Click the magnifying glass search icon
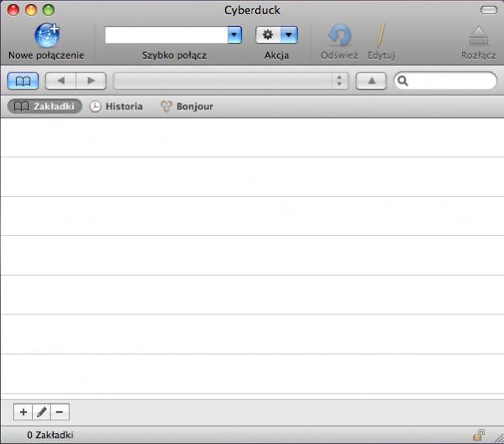The height and width of the screenshot is (444, 504). pos(403,81)
